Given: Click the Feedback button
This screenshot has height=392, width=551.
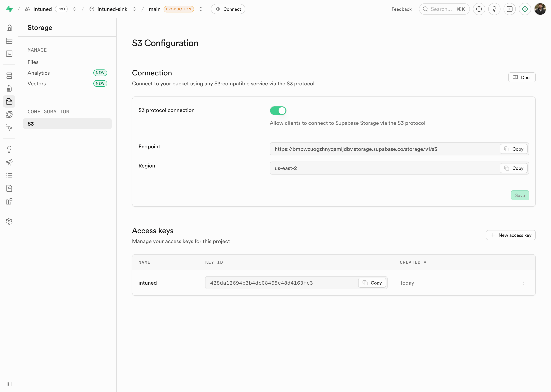Looking at the screenshot, I should tap(401, 9).
